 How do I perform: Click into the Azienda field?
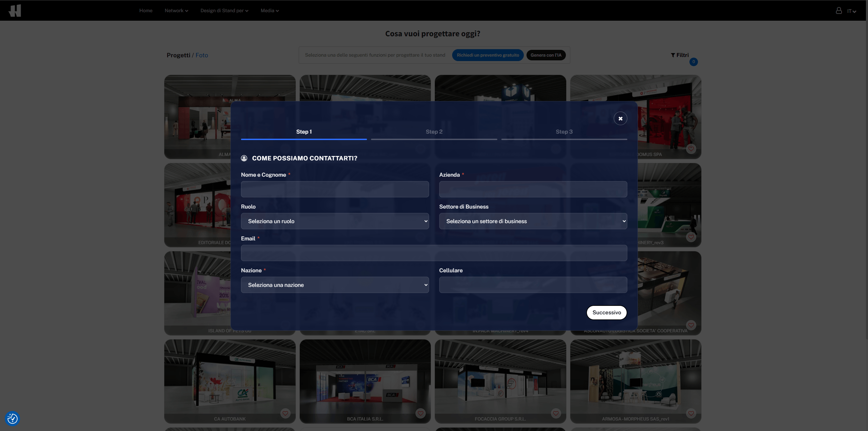point(533,189)
